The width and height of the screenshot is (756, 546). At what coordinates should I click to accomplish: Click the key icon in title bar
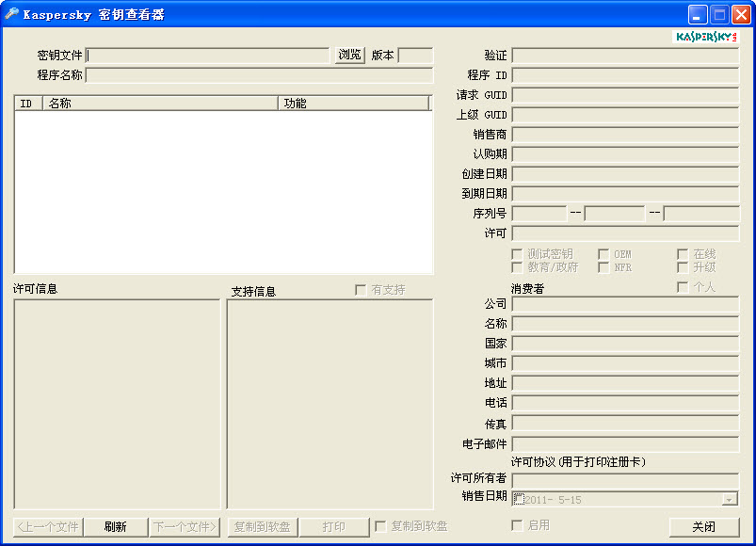(11, 13)
